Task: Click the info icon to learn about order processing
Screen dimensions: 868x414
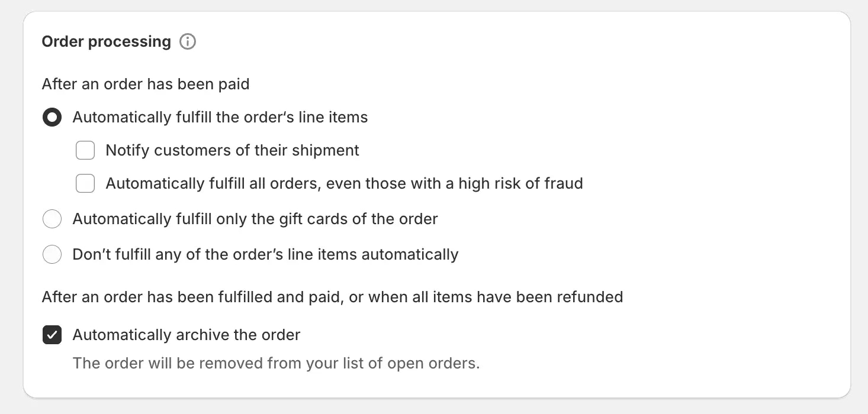Action: pos(187,41)
